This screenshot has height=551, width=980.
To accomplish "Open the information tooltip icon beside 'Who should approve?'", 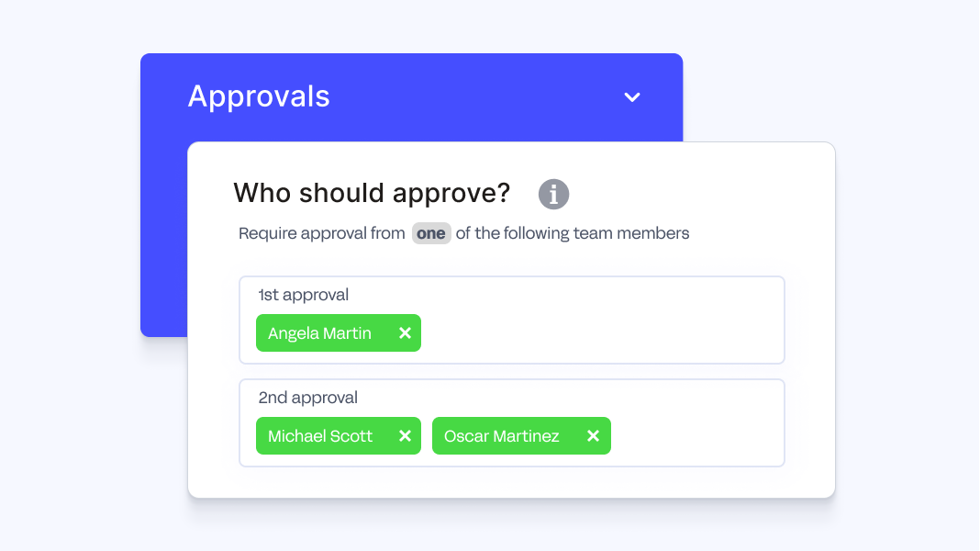I will coord(553,194).
